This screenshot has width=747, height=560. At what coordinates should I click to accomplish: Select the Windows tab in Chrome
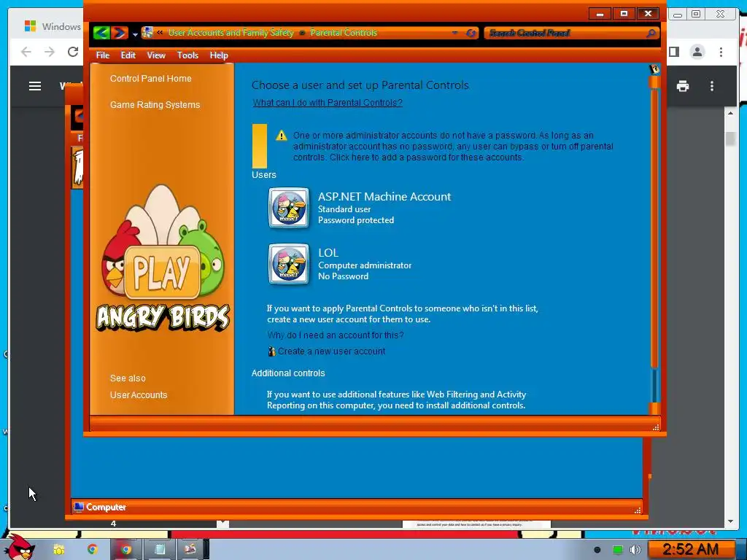[53, 26]
